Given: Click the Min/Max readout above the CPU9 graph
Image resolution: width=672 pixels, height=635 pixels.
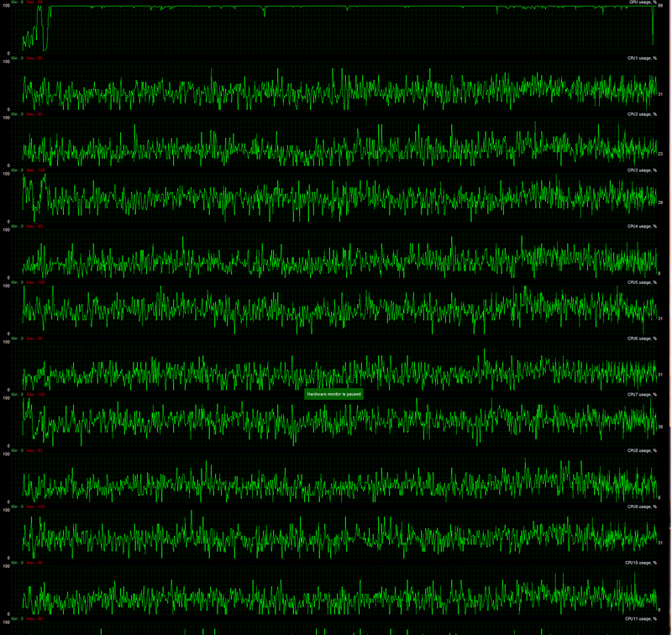Looking at the screenshot, I should [x=28, y=506].
